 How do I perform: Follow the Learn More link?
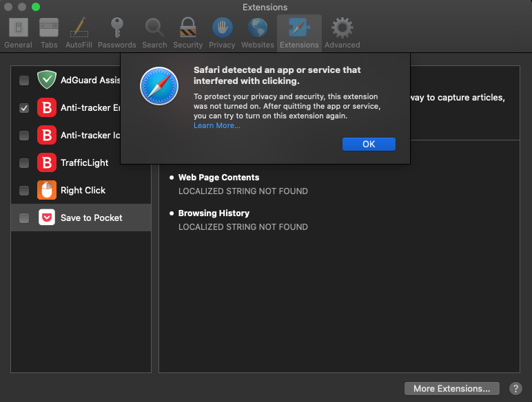pyautogui.click(x=217, y=125)
